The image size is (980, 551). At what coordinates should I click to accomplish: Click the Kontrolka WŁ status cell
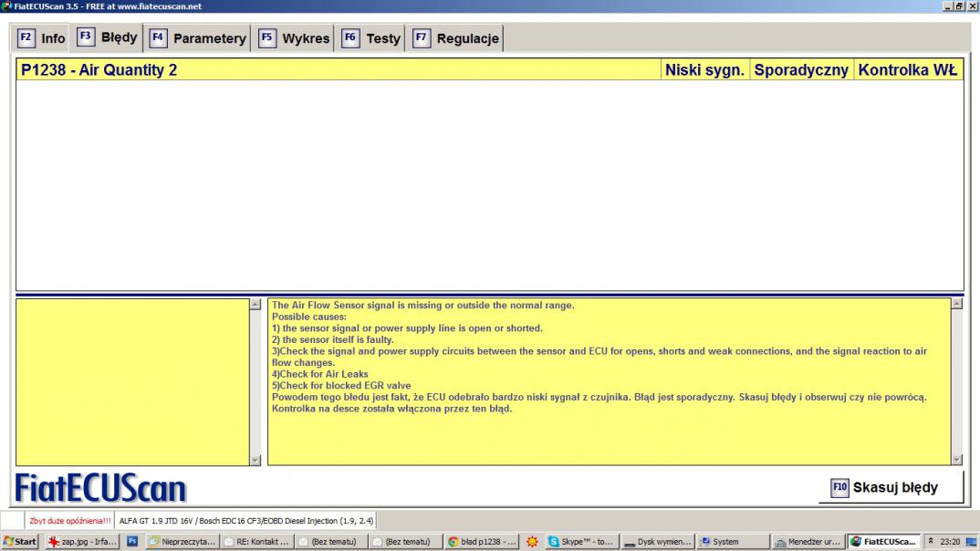point(908,69)
